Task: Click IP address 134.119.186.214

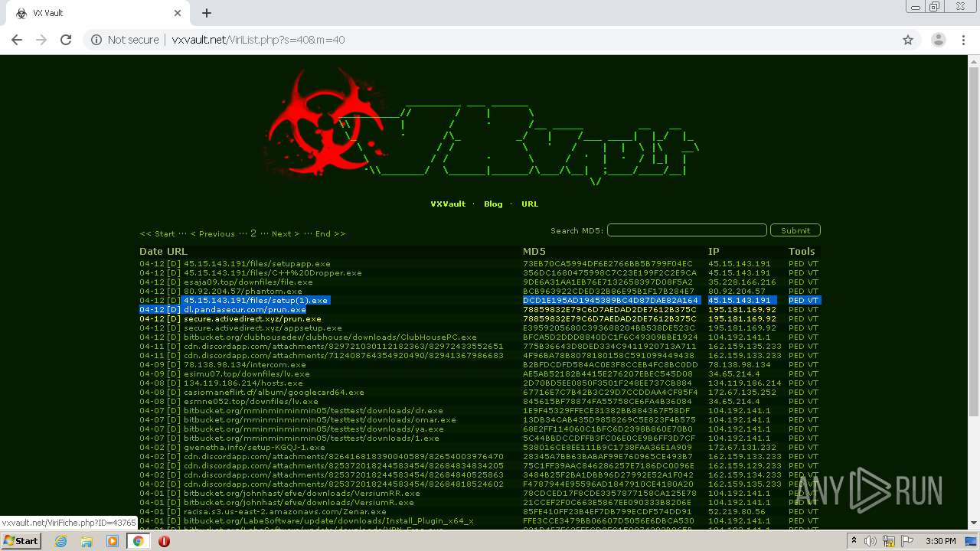Action: click(x=745, y=383)
